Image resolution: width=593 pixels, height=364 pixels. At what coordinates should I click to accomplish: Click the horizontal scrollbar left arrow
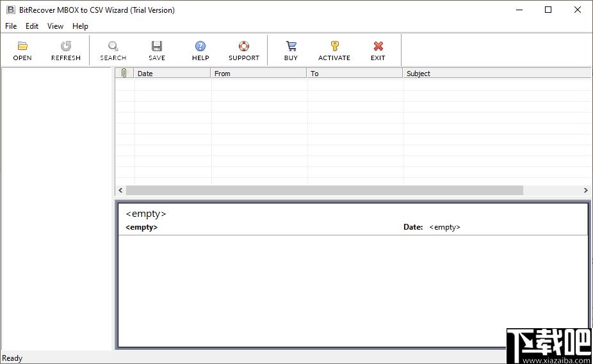tap(120, 190)
